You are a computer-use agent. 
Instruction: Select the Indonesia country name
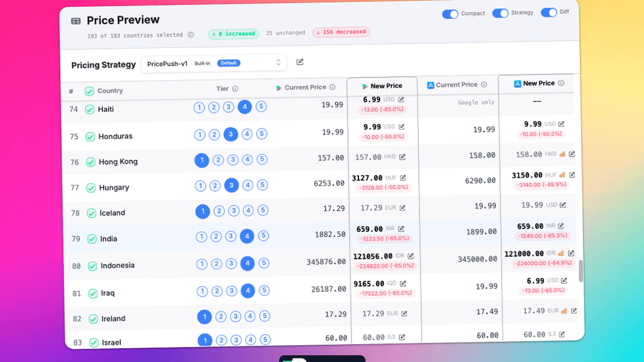pyautogui.click(x=118, y=266)
